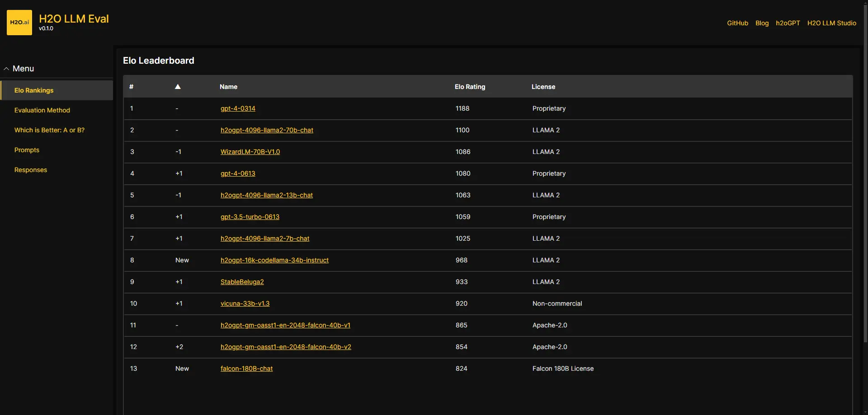Sort by the Elo Rating column header
Viewport: 868px width, 415px height.
point(470,87)
